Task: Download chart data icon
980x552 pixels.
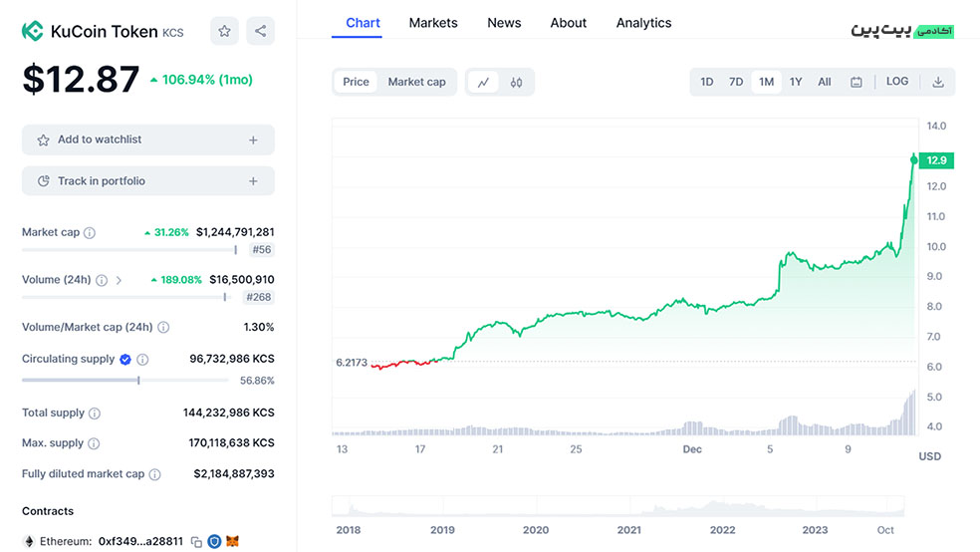Action: point(937,83)
